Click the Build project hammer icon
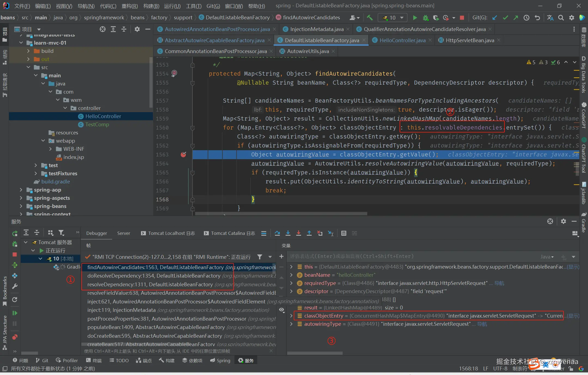588x375 pixels. tap(369, 18)
